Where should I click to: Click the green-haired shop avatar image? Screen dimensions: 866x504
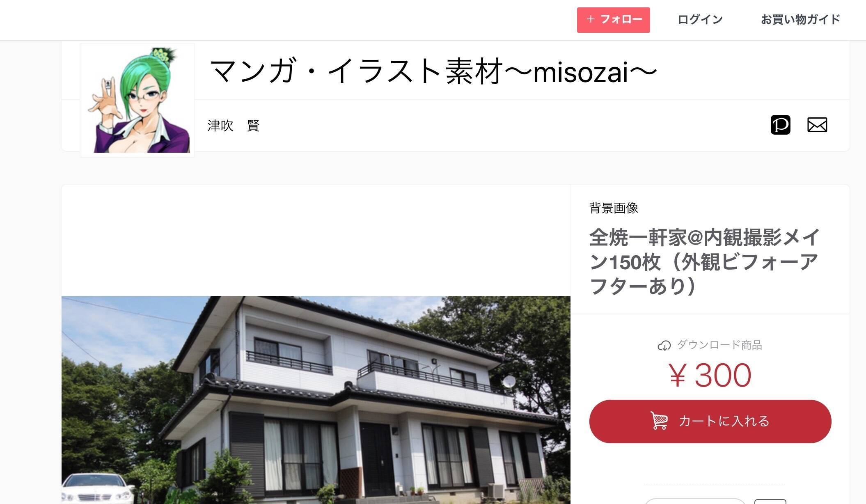[x=137, y=100]
